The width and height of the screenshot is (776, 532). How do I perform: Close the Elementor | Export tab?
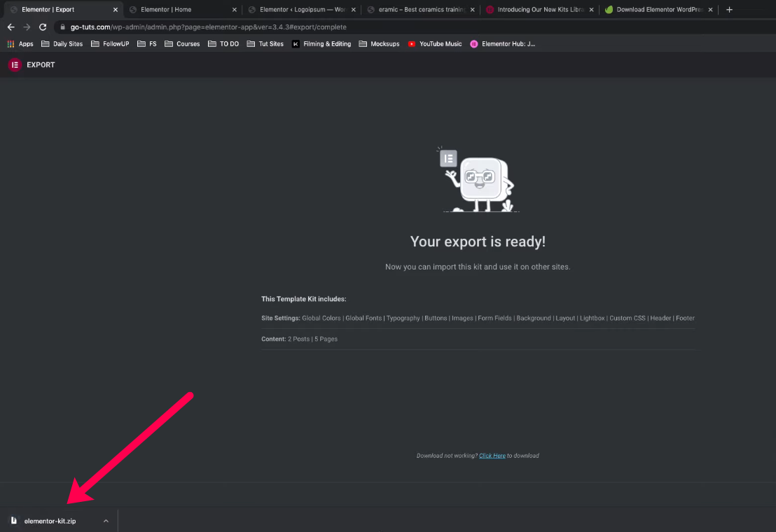tap(116, 9)
